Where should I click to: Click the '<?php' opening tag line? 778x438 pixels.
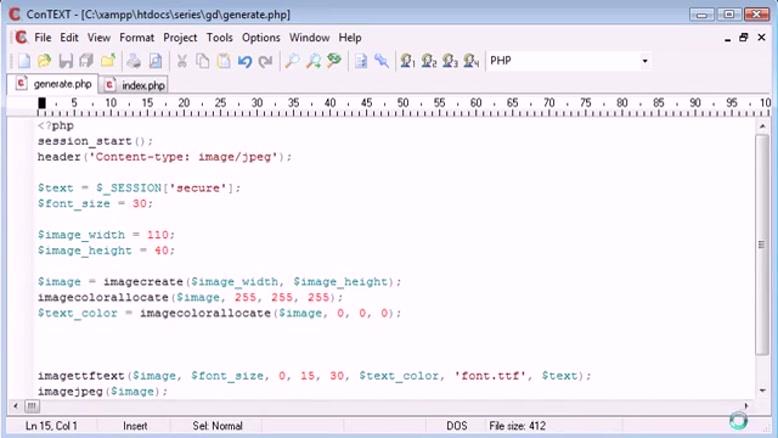coord(56,126)
